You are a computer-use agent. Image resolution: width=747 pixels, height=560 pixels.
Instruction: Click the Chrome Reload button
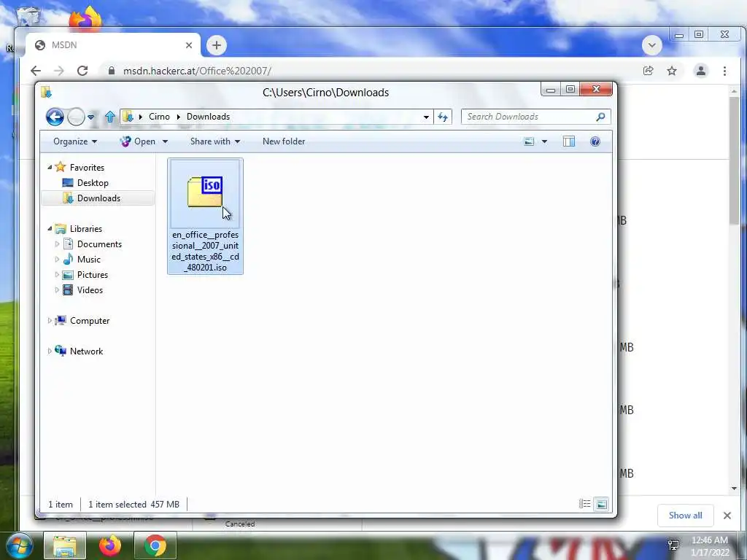tap(82, 71)
